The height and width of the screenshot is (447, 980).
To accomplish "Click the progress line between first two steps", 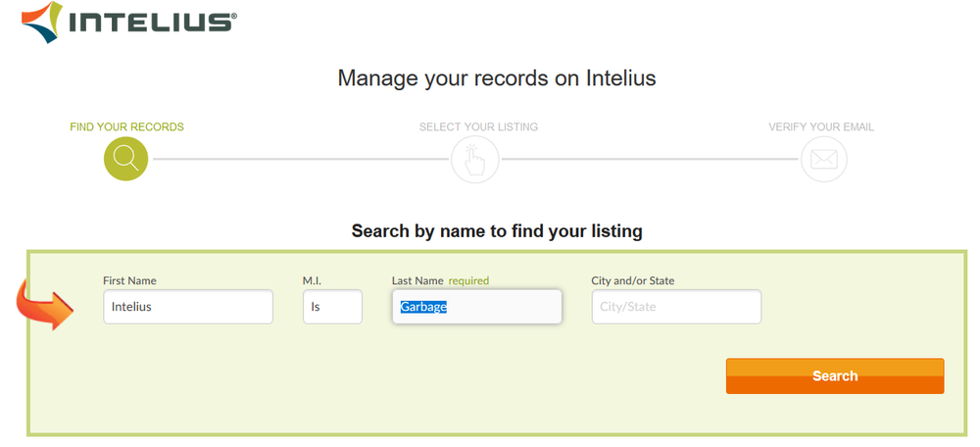I will click(x=300, y=159).
